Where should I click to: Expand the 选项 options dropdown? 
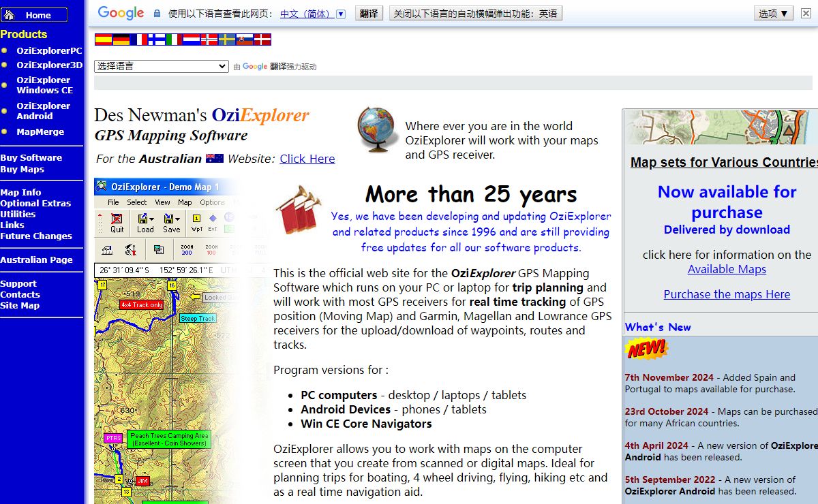click(774, 13)
